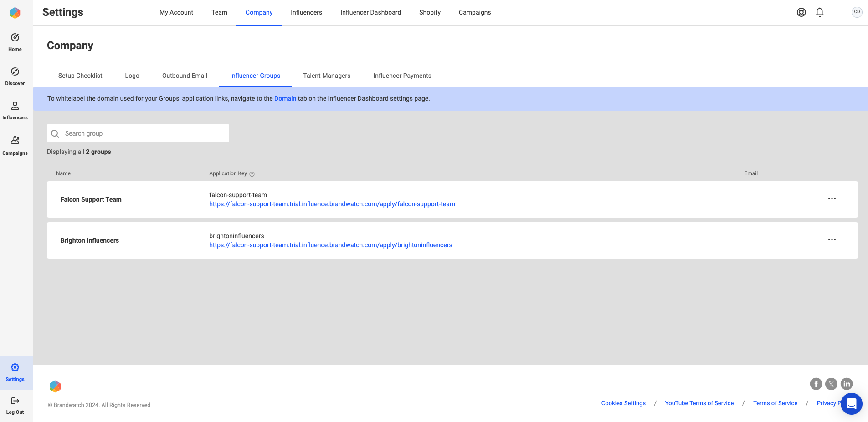Viewport: 868px width, 422px height.
Task: Open Influencers in the left sidebar
Action: (x=15, y=111)
